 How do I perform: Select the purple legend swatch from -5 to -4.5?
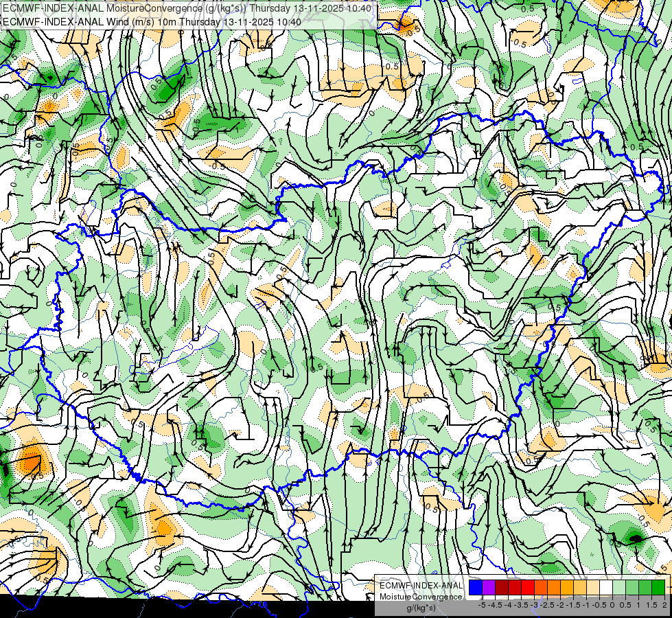[x=489, y=588]
